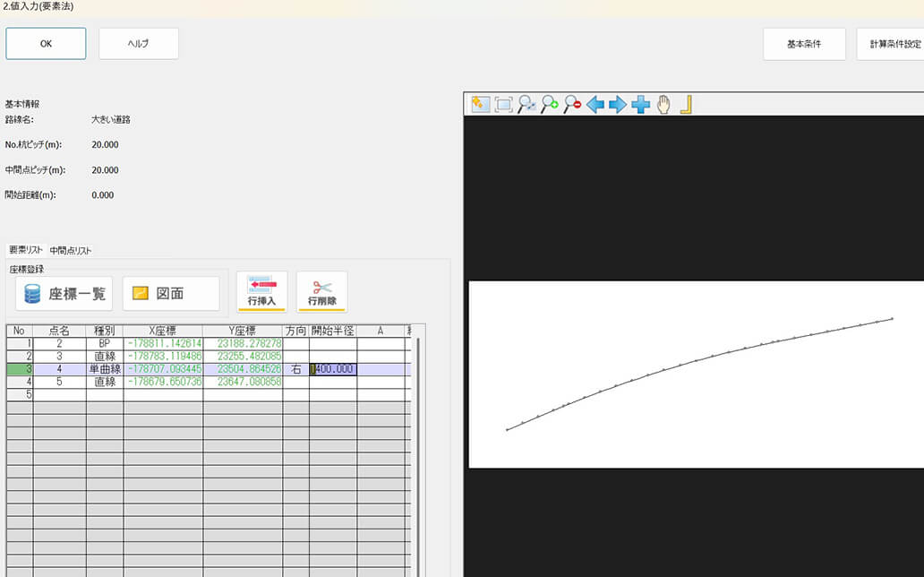Click the yellow L-shaped corner icon
This screenshot has width=924, height=577.
coord(686,105)
